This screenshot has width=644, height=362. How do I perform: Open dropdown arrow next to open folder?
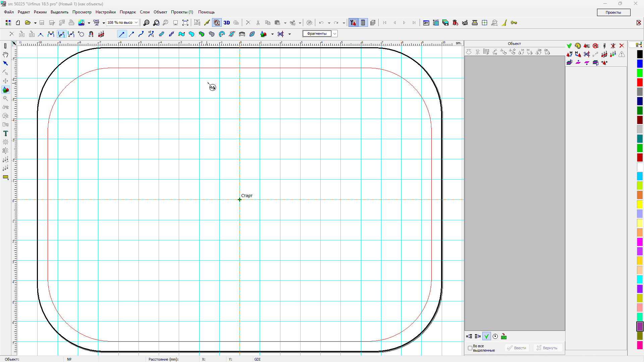point(35,23)
